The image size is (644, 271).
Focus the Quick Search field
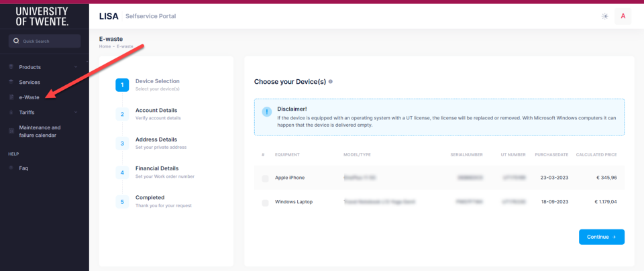pos(44,41)
